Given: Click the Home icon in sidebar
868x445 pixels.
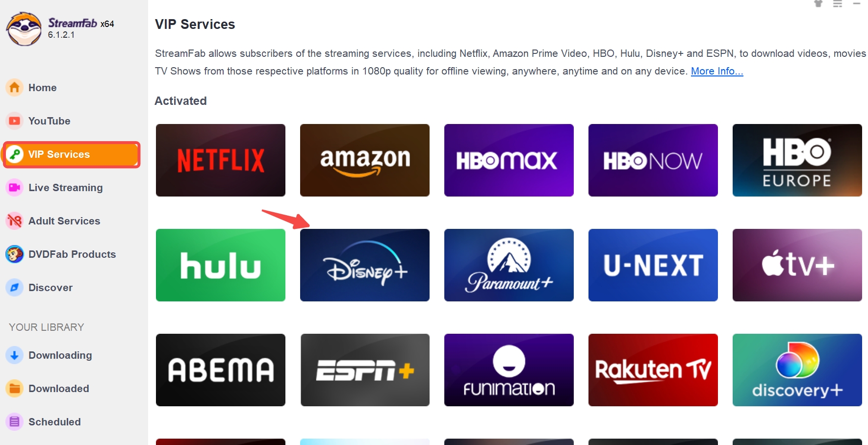Looking at the screenshot, I should tap(15, 88).
